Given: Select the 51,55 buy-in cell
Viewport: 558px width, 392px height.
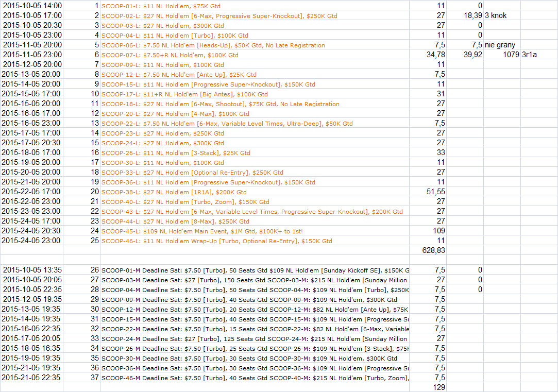Looking at the screenshot, I should point(428,192).
